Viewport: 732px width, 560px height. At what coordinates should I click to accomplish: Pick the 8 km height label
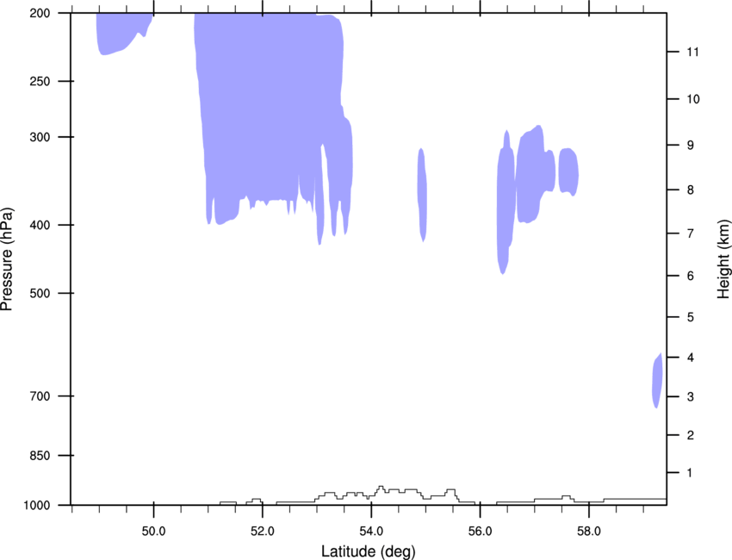click(691, 190)
